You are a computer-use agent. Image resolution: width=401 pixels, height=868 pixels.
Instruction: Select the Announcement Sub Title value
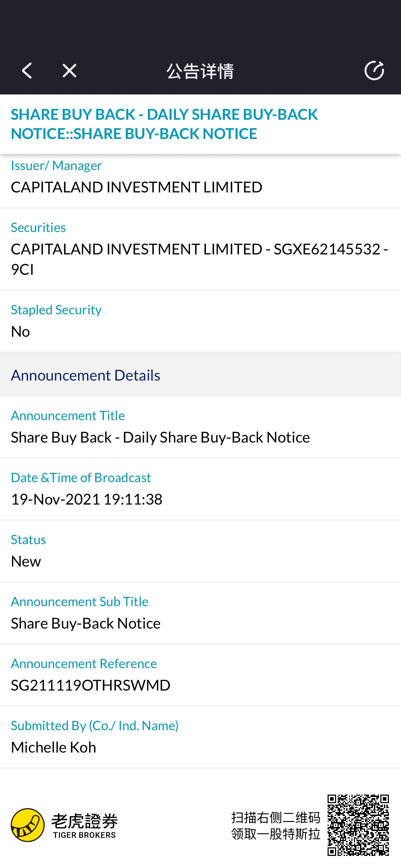tap(86, 624)
